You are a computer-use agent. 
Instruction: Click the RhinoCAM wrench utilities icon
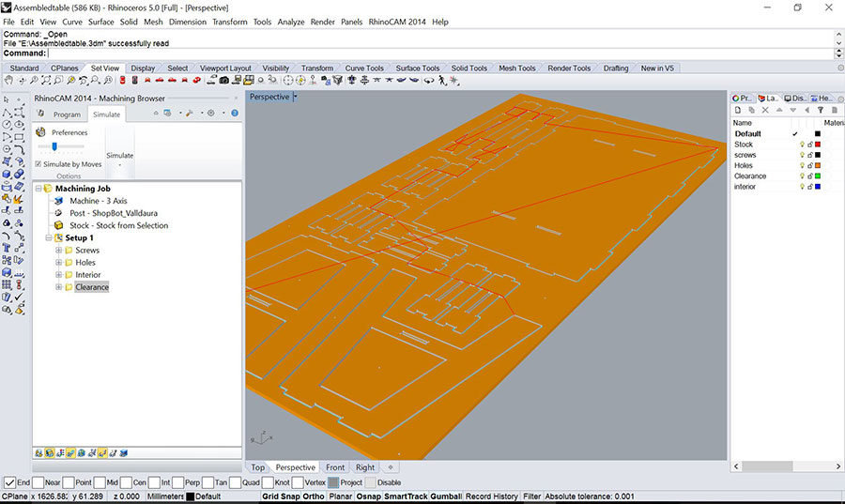click(x=189, y=113)
